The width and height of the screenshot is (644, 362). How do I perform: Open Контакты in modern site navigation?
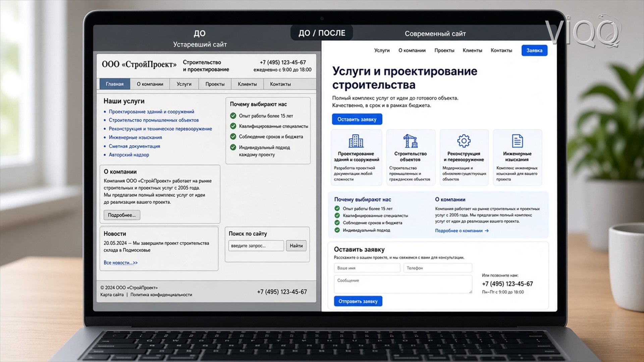click(501, 50)
